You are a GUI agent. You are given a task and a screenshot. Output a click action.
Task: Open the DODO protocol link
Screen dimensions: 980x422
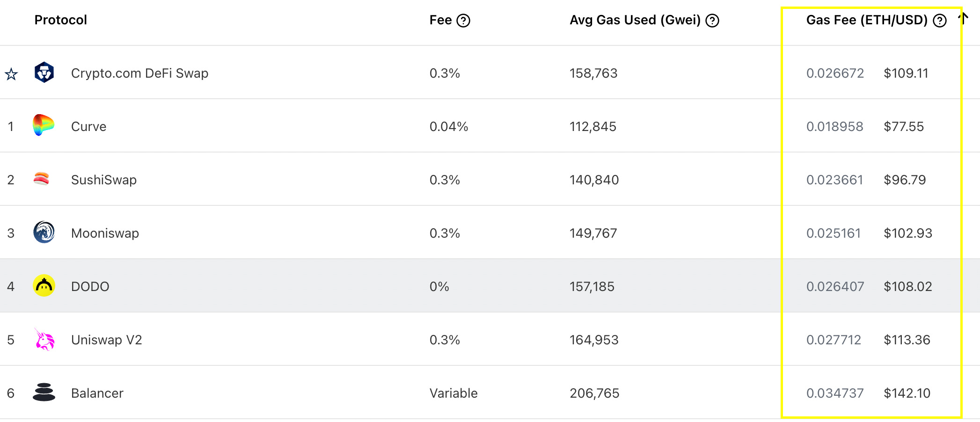(x=90, y=286)
